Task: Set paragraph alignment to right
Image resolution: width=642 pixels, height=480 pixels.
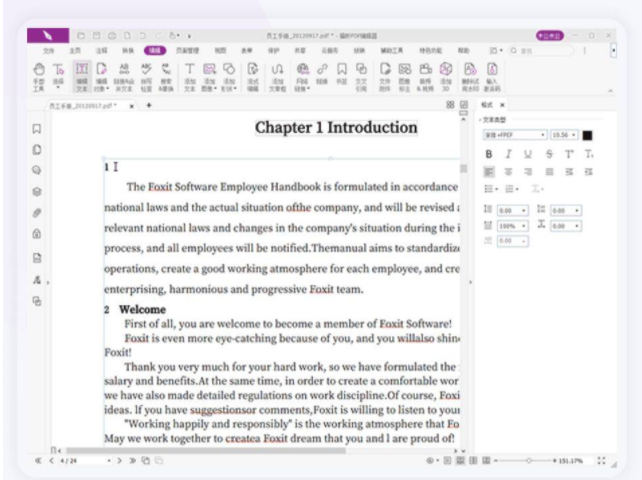Action: point(528,172)
